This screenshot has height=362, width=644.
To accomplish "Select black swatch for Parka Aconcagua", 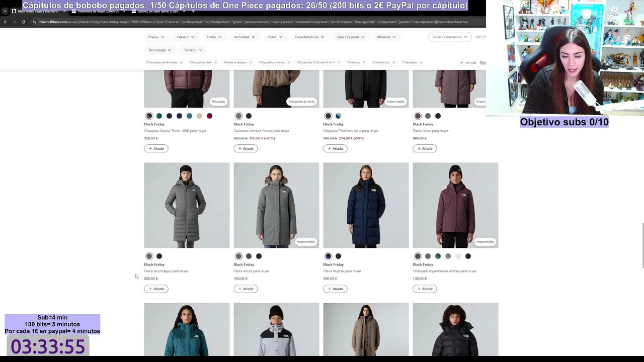I will click(x=159, y=256).
